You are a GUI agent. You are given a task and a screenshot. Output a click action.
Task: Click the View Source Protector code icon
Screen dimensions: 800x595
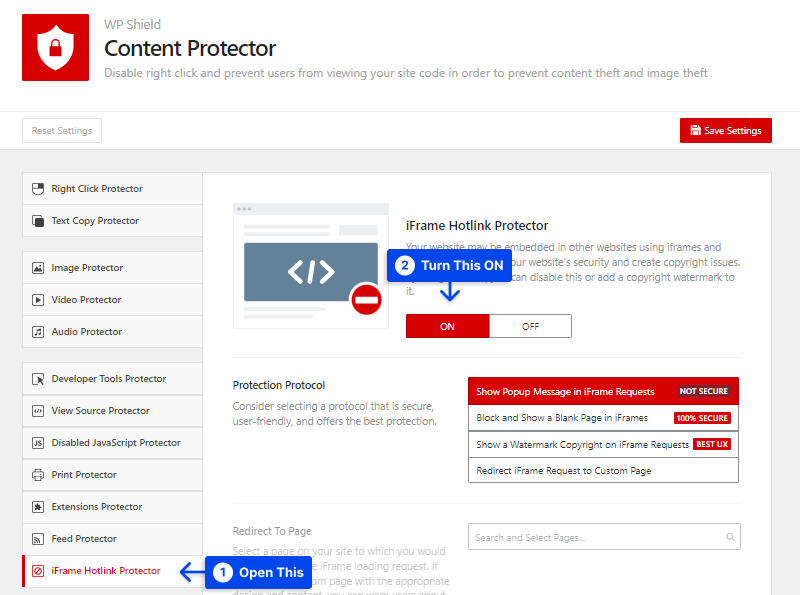(x=38, y=411)
